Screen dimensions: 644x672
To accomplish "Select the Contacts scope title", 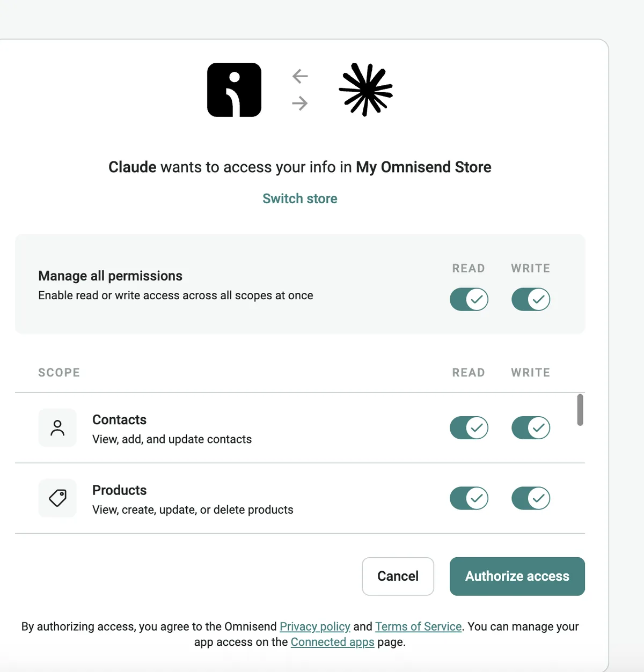I will (x=119, y=419).
